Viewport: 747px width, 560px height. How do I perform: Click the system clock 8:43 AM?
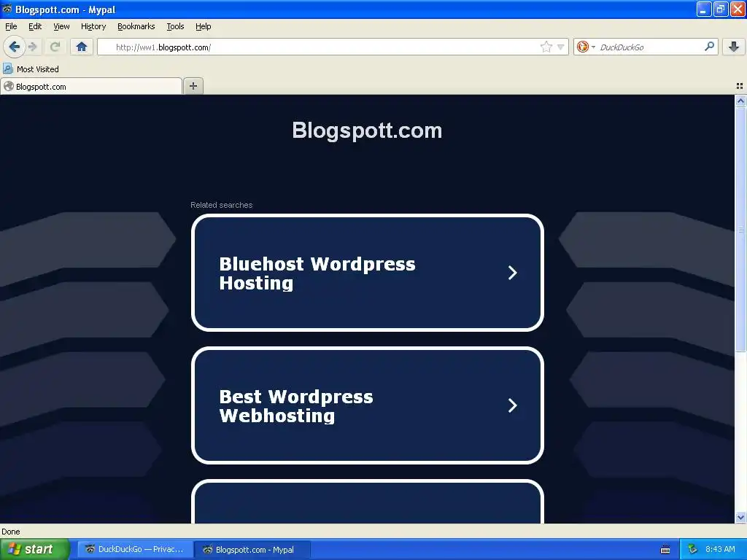coord(720,550)
